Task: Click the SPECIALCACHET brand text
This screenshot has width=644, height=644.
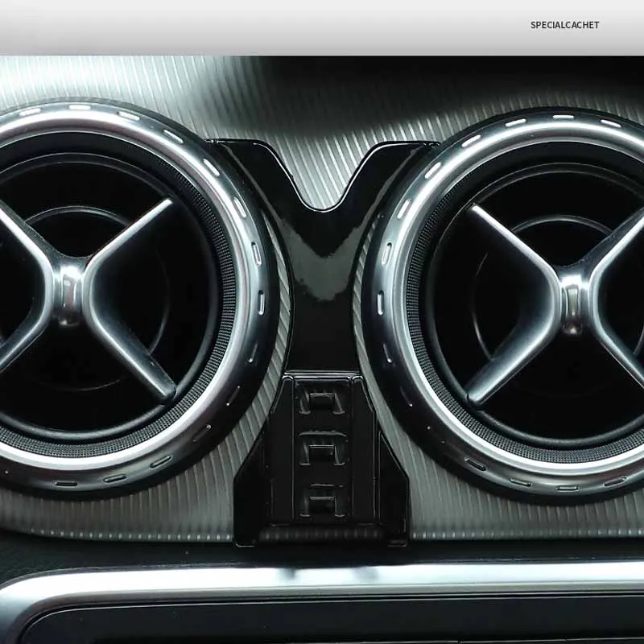Action: pyautogui.click(x=565, y=25)
